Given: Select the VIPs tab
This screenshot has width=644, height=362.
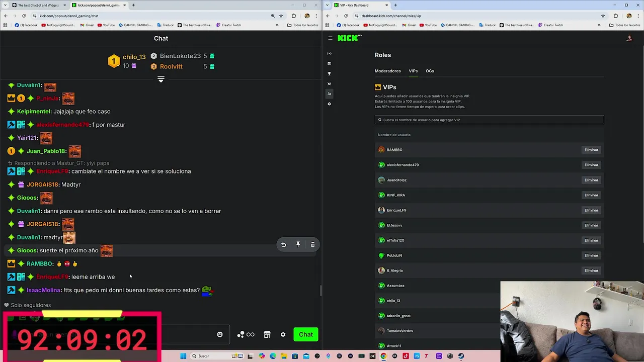Looking at the screenshot, I should coord(413,71).
